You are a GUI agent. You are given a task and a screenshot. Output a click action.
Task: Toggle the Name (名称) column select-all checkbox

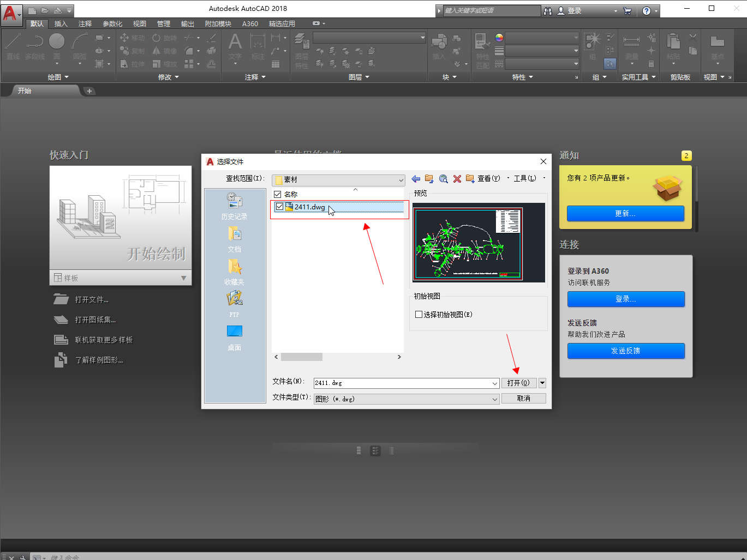277,194
